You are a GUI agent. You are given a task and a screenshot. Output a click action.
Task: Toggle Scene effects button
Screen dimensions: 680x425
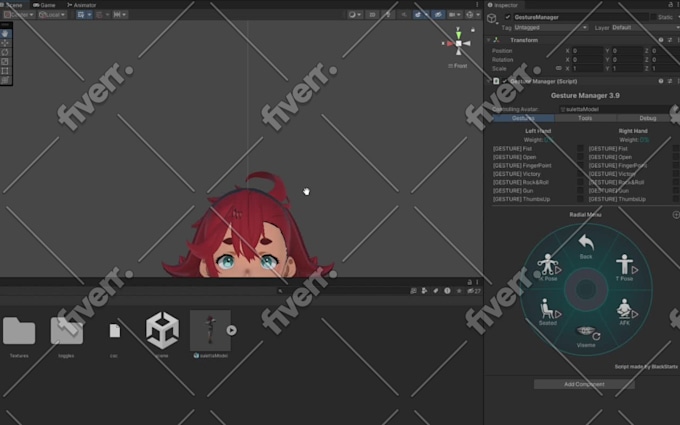(x=420, y=15)
